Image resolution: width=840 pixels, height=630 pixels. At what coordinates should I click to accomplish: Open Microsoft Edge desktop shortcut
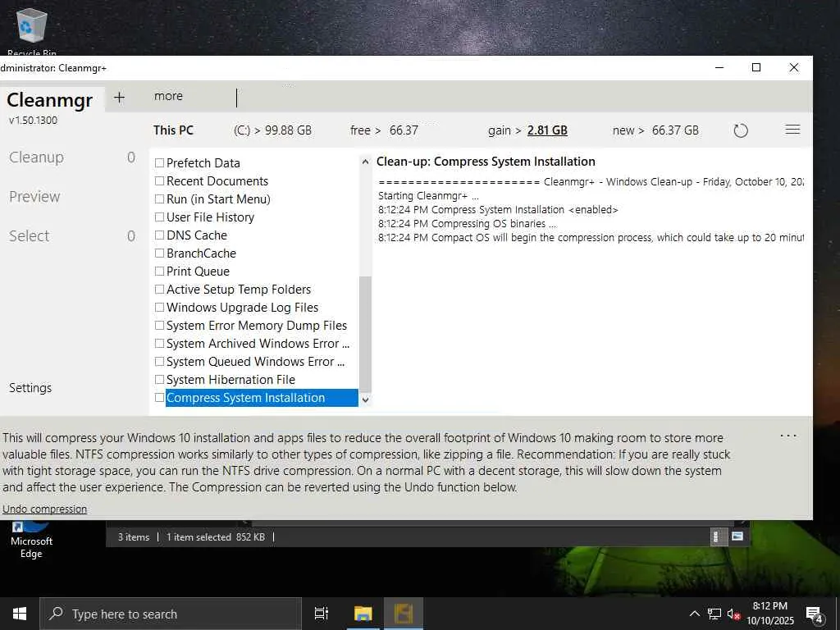31,540
